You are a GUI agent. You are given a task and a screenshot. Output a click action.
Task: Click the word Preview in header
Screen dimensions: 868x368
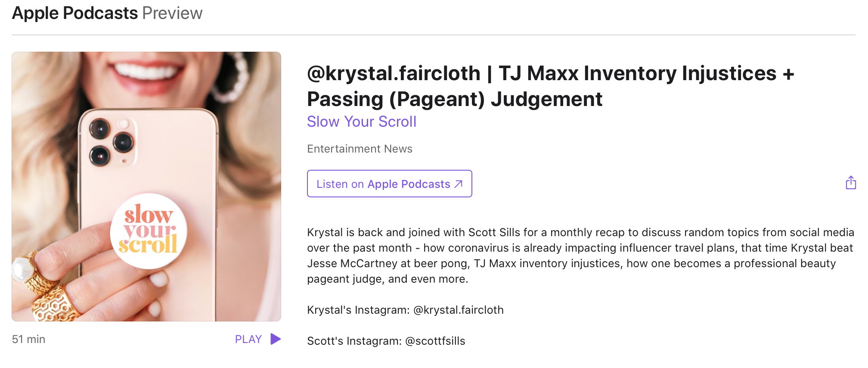coord(172,13)
